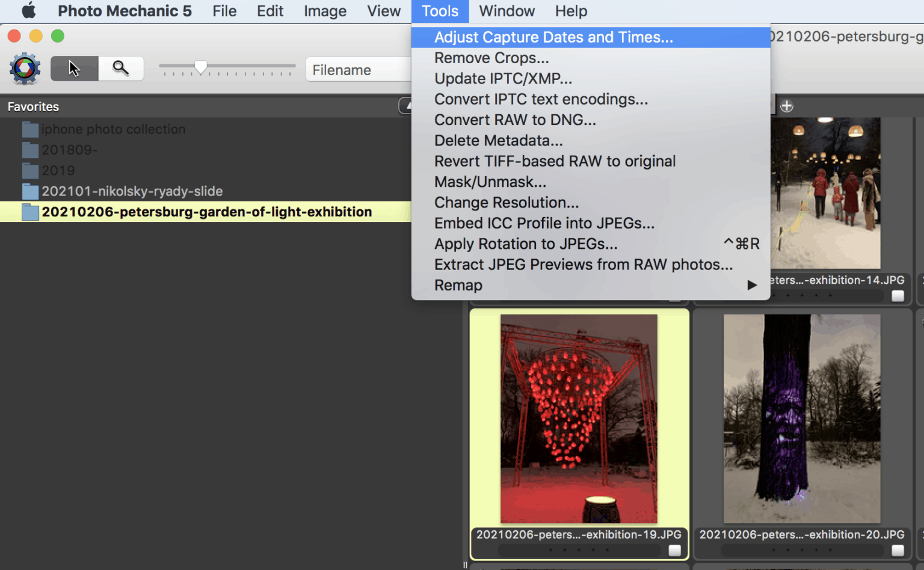Open Photo Mechanic preferences via the gear icon
Viewport: 924px width, 570px height.
[25, 68]
